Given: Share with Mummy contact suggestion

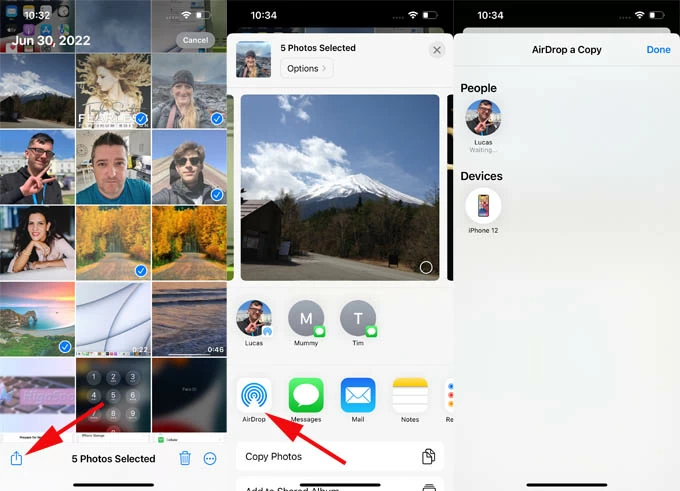Looking at the screenshot, I should tap(306, 319).
